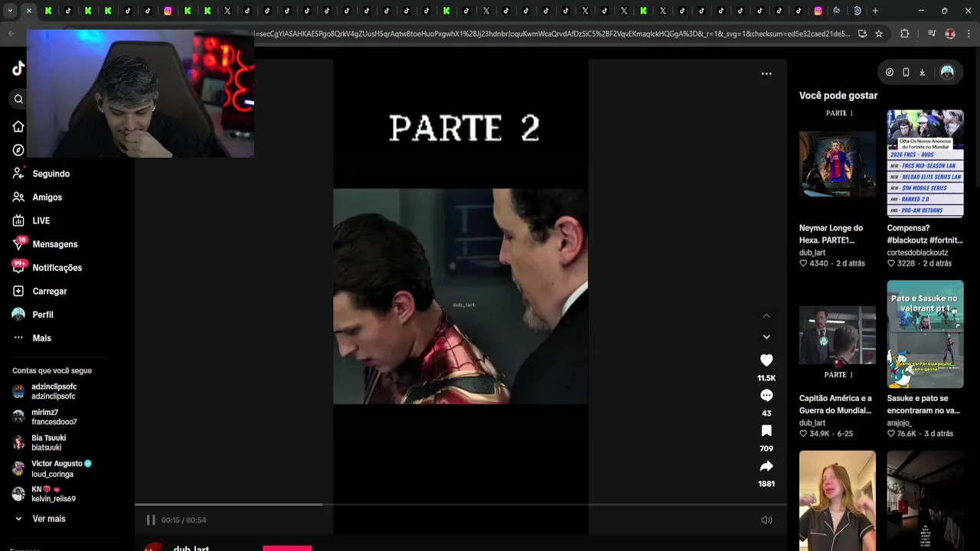Open the Explore compass icon

point(18,150)
